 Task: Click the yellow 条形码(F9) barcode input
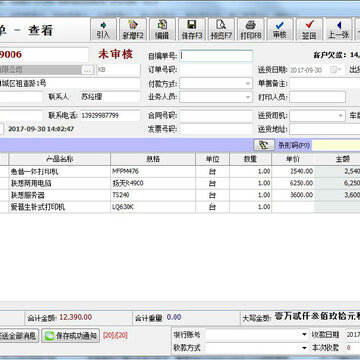click(336, 145)
